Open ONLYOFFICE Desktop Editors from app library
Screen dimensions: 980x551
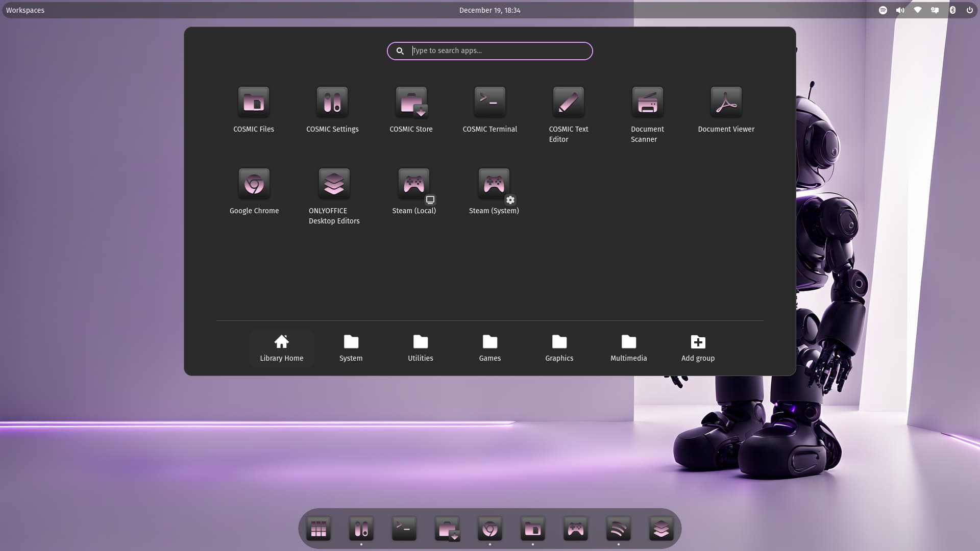334,196
